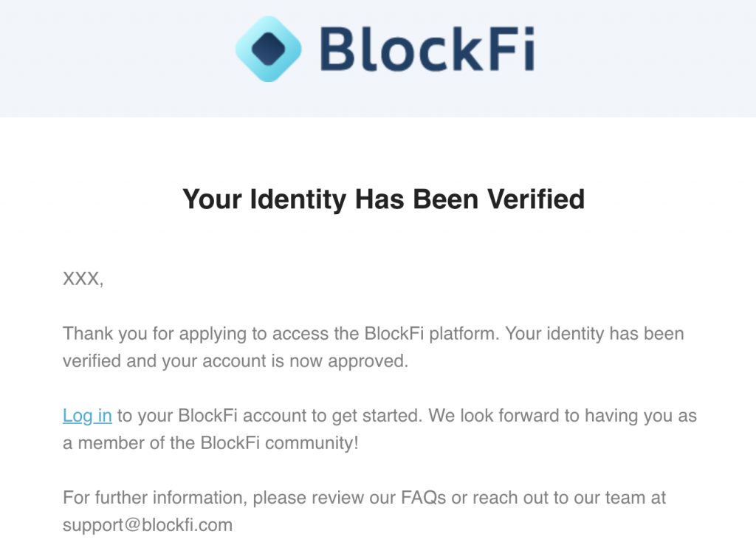Select the Your Identity Has Been Verified heading
The image size is (756, 548).
tap(383, 199)
